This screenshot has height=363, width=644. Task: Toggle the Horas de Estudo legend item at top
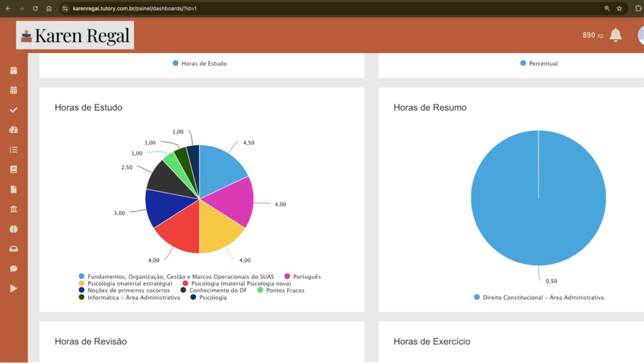point(200,63)
